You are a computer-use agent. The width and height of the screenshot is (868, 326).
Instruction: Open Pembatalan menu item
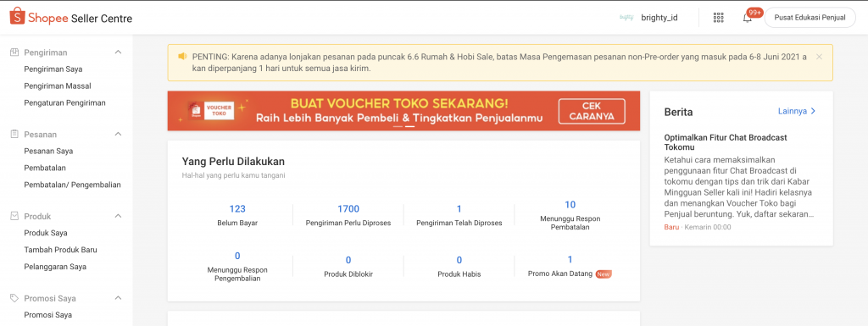46,168
